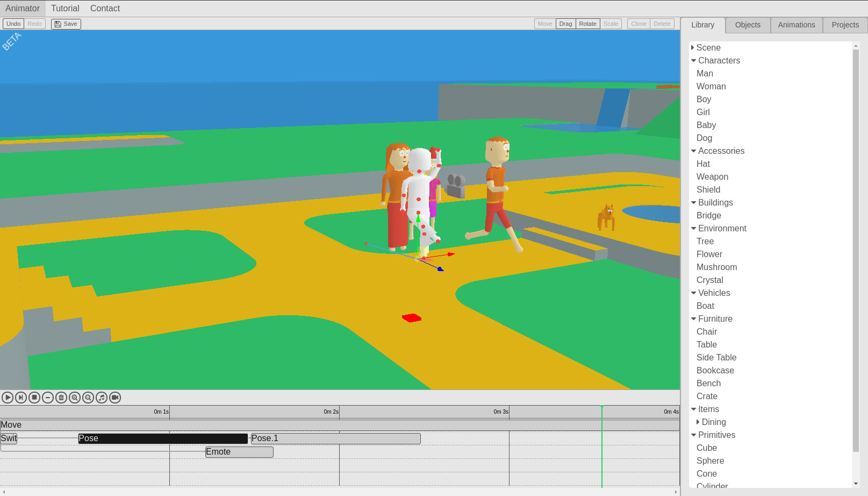Undo the last action
Screen dimensions: 868x496
[13, 24]
